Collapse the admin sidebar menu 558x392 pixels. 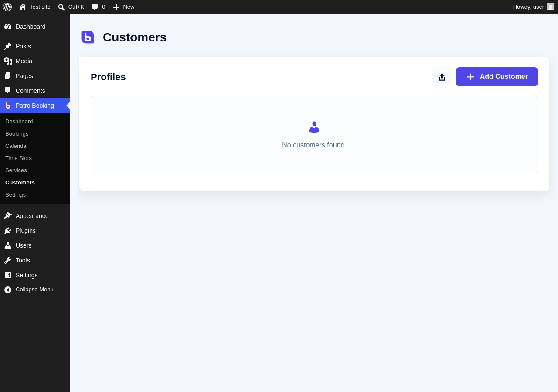(35, 290)
